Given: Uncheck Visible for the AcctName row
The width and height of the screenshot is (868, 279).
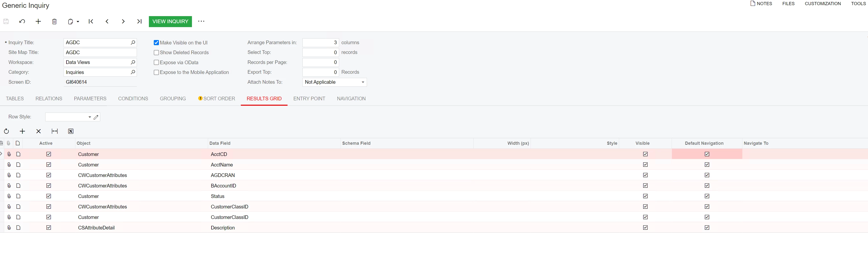Looking at the screenshot, I should [x=645, y=165].
